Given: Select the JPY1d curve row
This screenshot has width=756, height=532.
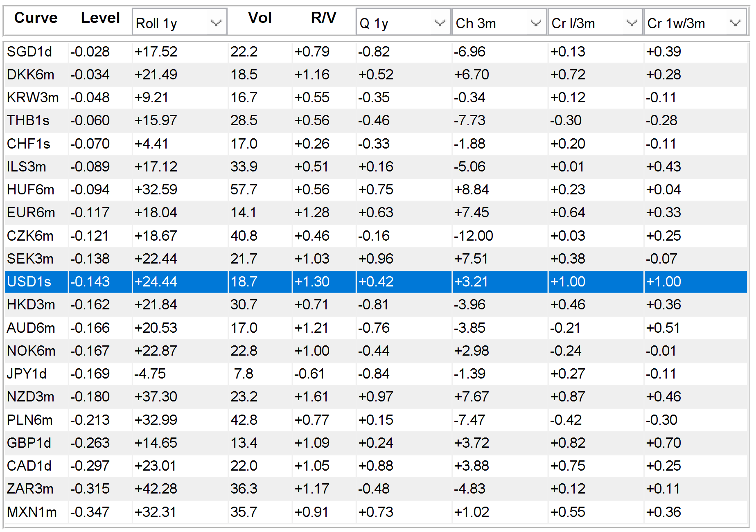Looking at the screenshot, I should [376, 374].
